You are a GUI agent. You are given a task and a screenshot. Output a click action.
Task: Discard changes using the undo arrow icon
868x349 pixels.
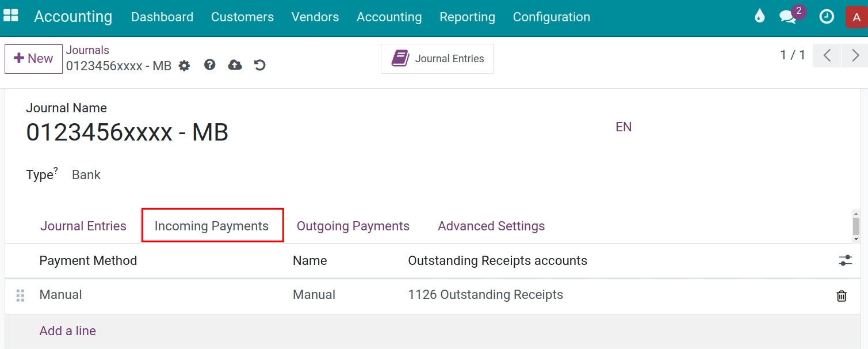click(259, 65)
